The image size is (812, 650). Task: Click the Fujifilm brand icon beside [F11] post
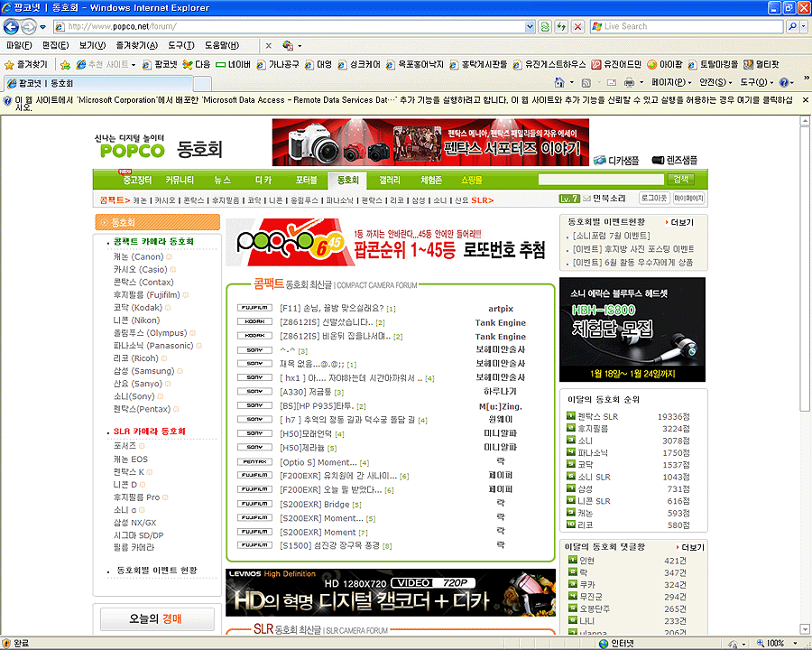(x=254, y=308)
